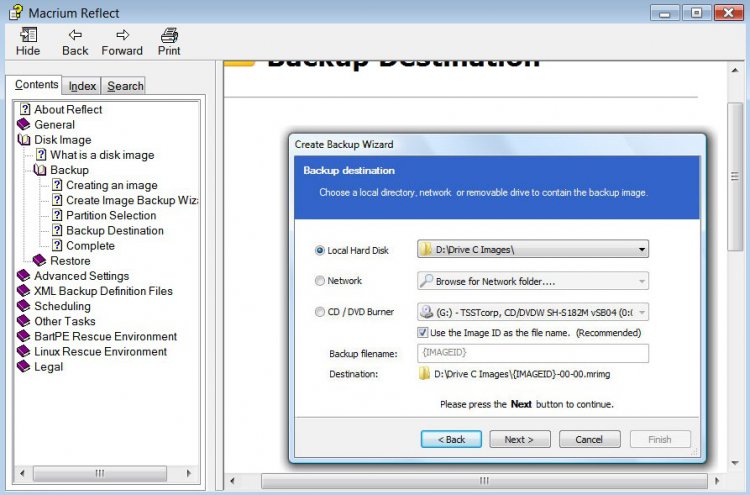The width and height of the screenshot is (750, 495).
Task: Click the content pane scroll right arrow
Action: click(x=716, y=480)
